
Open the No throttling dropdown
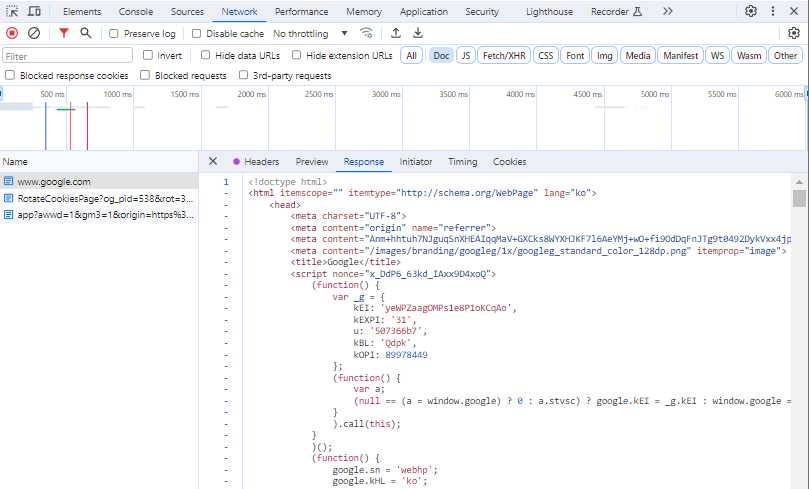pyautogui.click(x=310, y=34)
